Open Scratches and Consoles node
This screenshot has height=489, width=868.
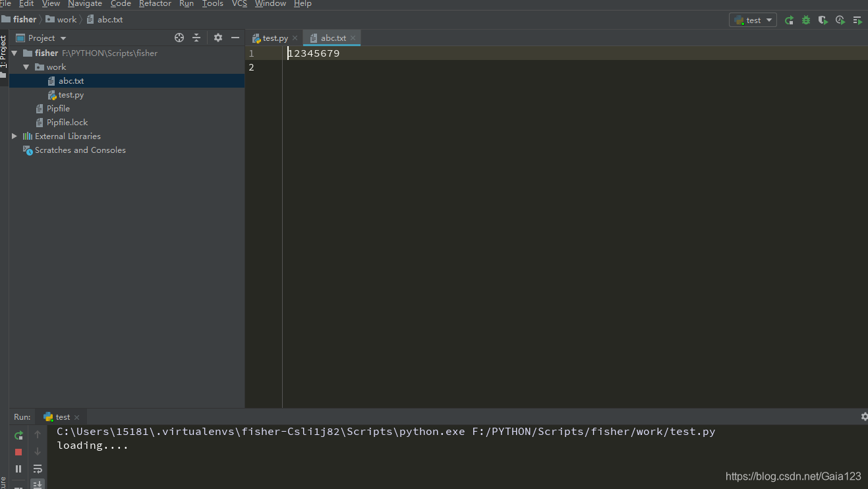click(x=80, y=150)
